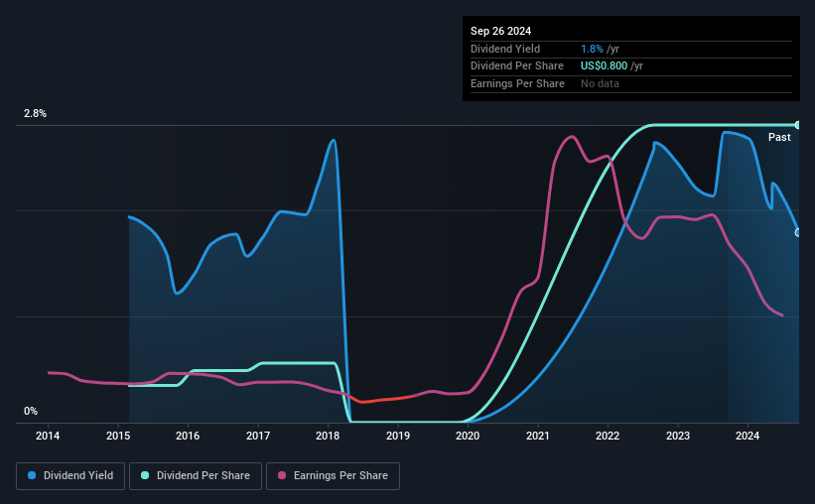
Task: Click the Sep 26 2024 tooltip date
Action: click(500, 31)
